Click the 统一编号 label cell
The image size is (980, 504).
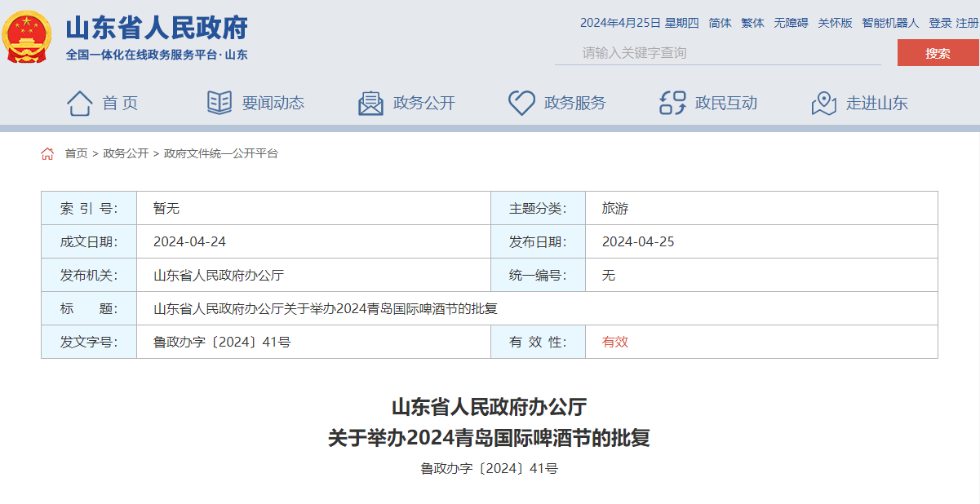tap(539, 275)
